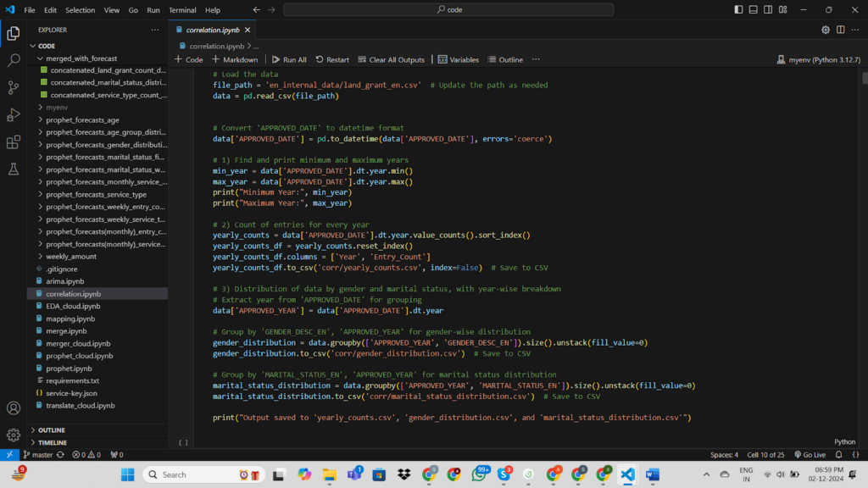
Task: Open the Testing flask icon view
Action: point(14,169)
